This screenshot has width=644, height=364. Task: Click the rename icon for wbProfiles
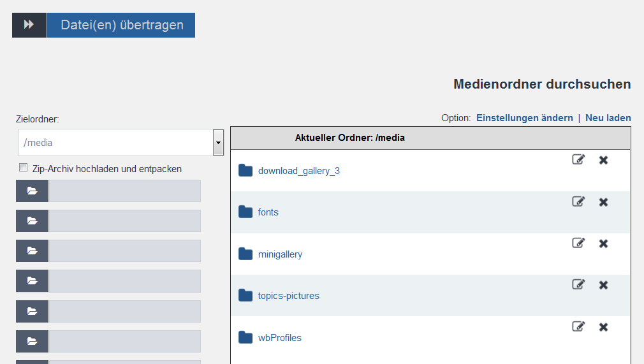[578, 326]
